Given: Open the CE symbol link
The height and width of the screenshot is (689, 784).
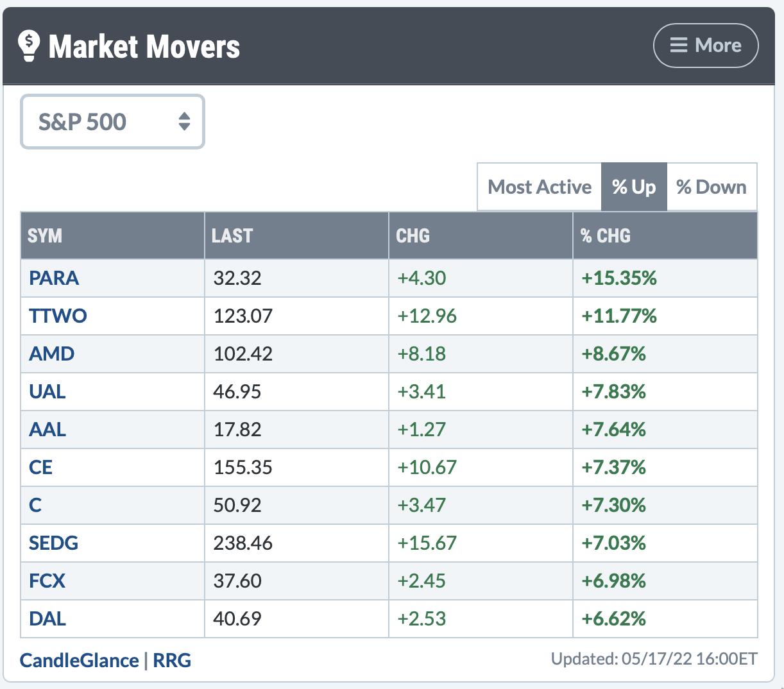Looking at the screenshot, I should coord(40,468).
